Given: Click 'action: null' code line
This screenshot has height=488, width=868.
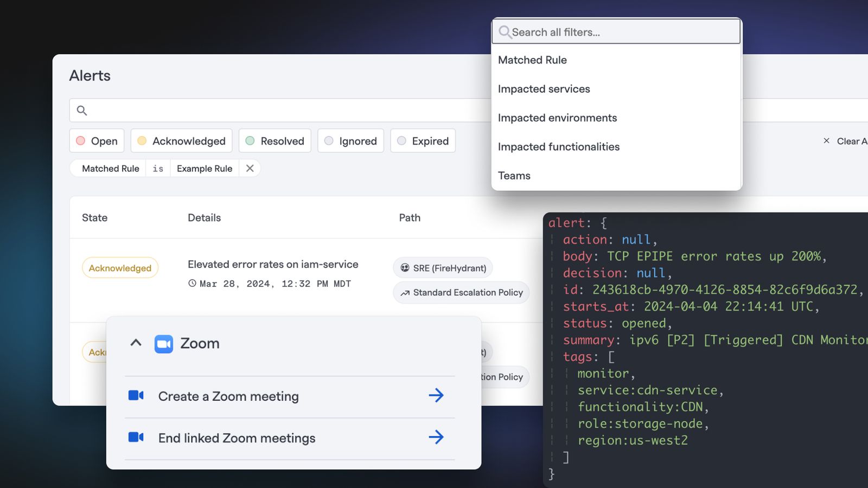Looking at the screenshot, I should [x=610, y=239].
